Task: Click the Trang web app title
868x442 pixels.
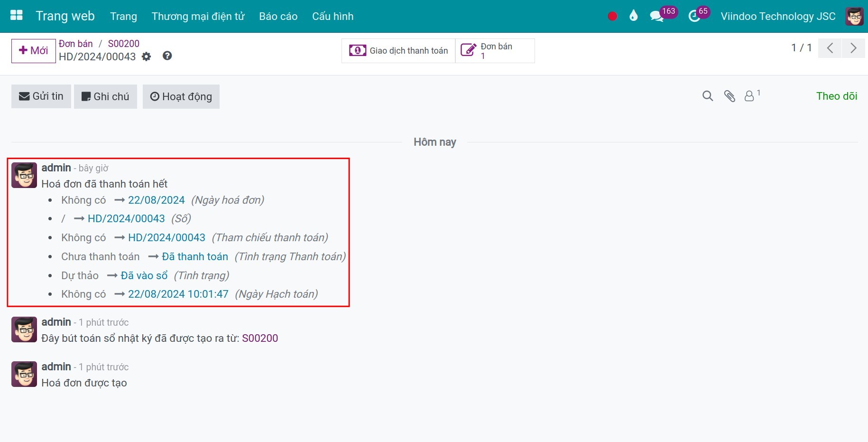Action: [65, 16]
